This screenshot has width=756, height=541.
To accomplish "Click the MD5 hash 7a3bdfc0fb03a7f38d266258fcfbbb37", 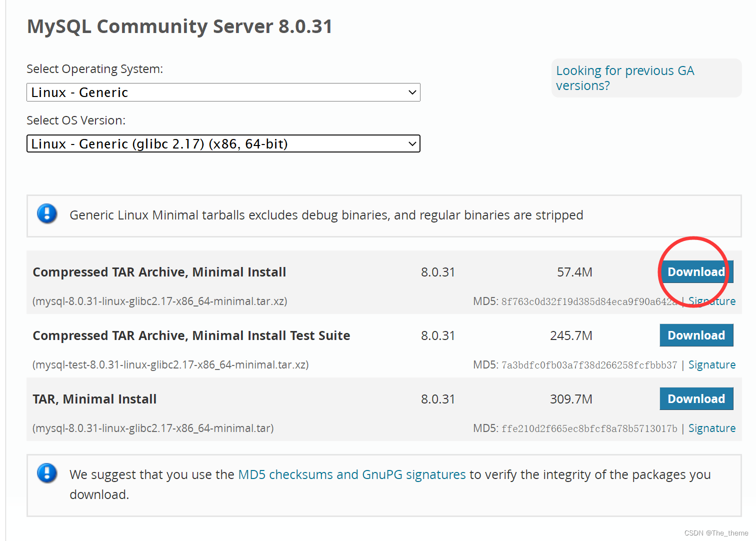I will tap(589, 365).
